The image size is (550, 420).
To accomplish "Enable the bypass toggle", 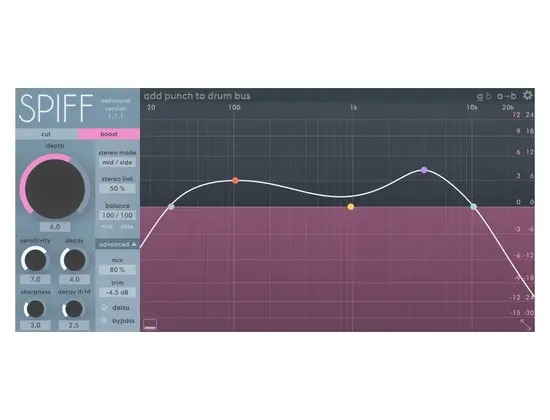I will (104, 320).
